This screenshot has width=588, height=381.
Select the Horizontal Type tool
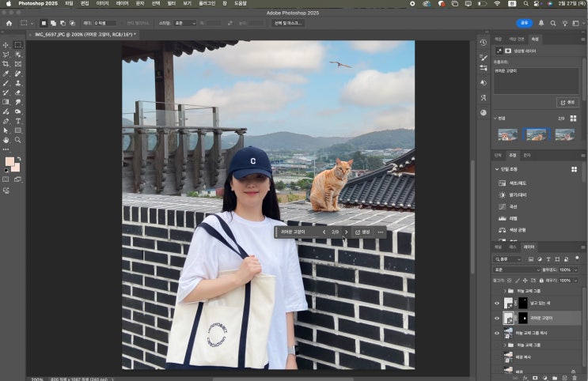(18, 121)
